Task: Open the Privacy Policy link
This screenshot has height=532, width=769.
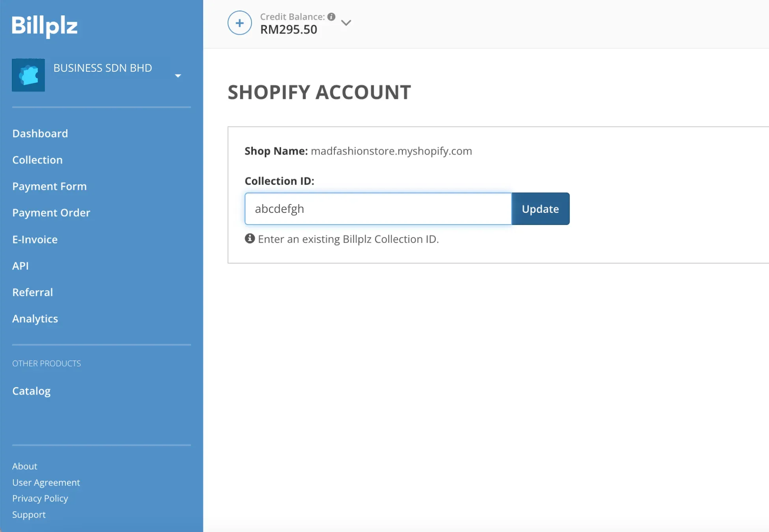Action: click(40, 499)
